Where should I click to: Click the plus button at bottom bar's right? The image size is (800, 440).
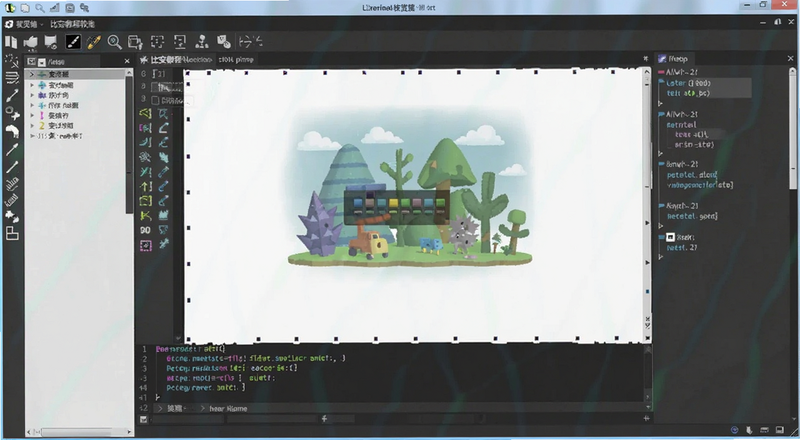[x=646, y=418]
